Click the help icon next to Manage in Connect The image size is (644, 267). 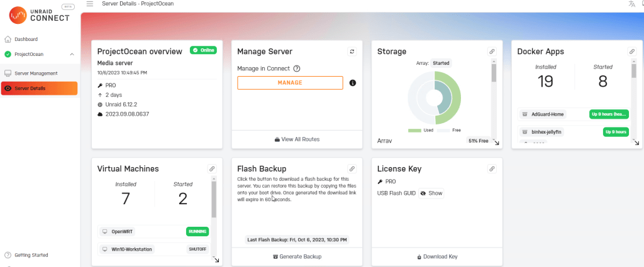pyautogui.click(x=297, y=68)
